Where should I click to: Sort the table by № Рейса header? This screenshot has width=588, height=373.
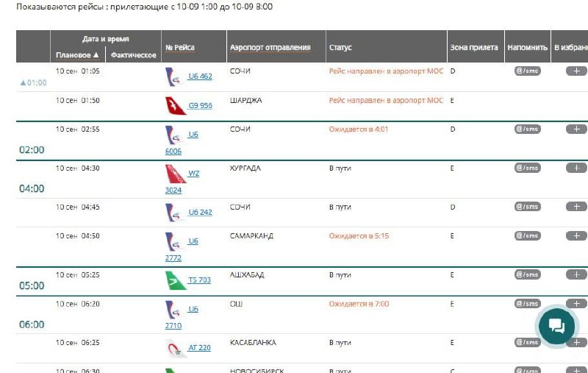pos(180,48)
